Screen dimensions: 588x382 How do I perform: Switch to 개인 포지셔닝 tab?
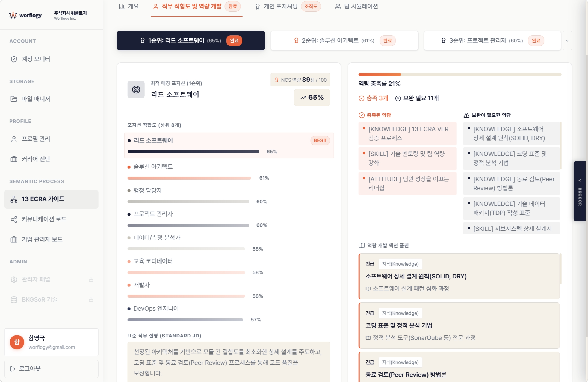[288, 6]
